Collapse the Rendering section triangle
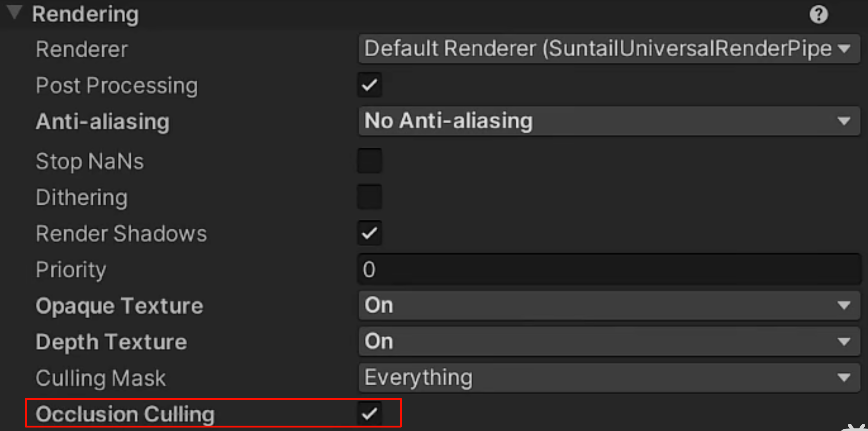The width and height of the screenshot is (868, 431). [x=15, y=12]
